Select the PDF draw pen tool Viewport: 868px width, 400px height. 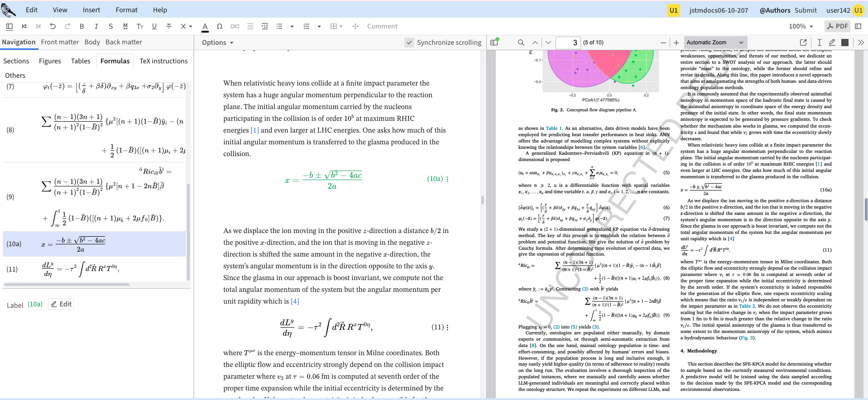pyautogui.click(x=832, y=43)
